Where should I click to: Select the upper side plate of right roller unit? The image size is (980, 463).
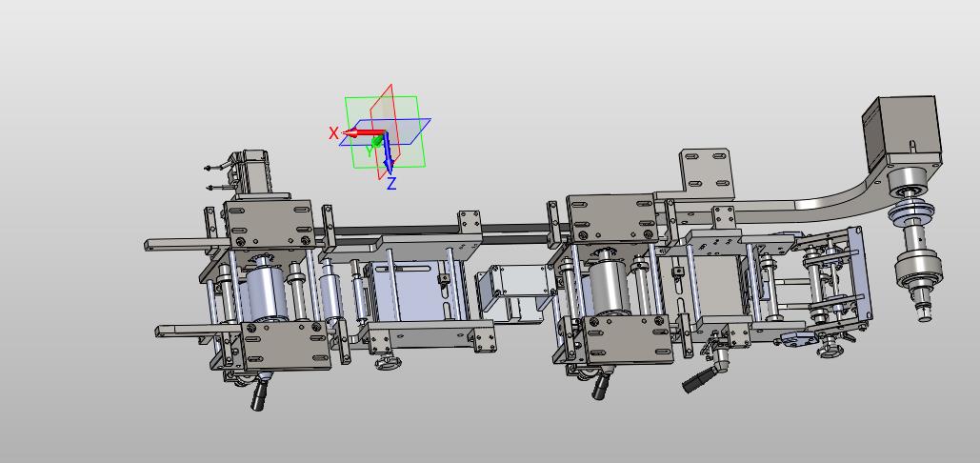[x=612, y=217]
